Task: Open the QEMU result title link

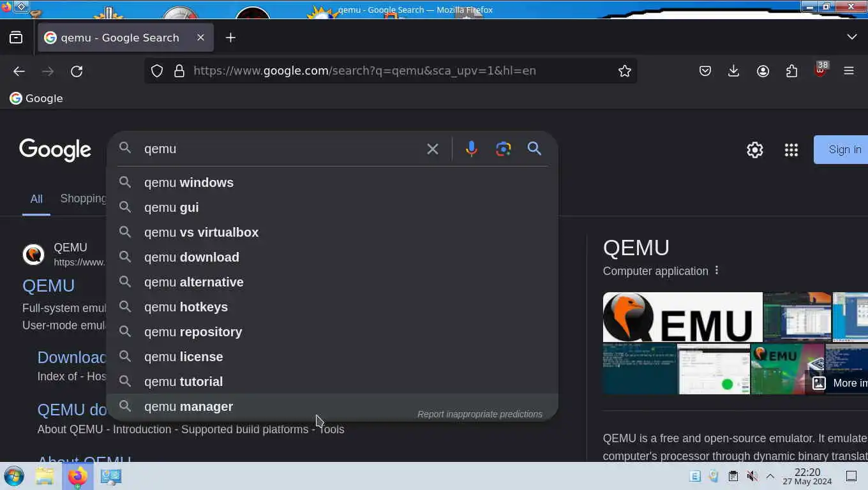Action: [x=49, y=286]
